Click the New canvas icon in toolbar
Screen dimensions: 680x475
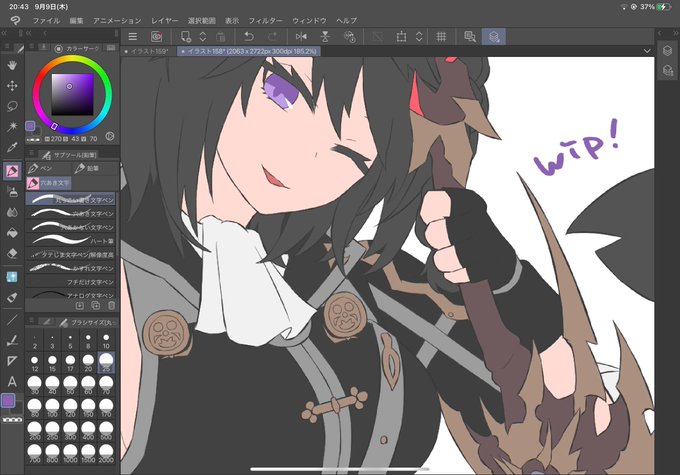(x=186, y=37)
